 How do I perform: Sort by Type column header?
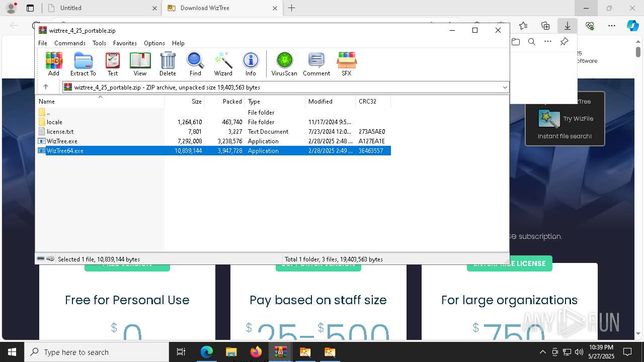coord(275,102)
